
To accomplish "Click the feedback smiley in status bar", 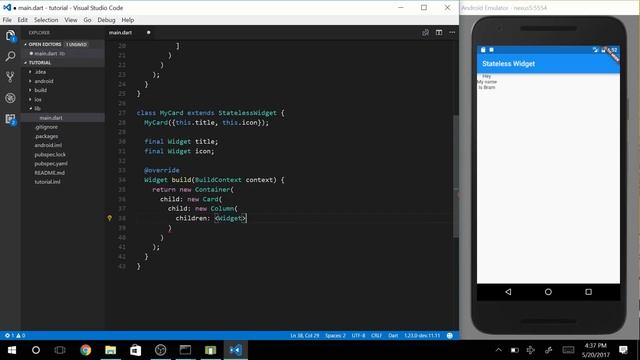I will click(x=450, y=336).
